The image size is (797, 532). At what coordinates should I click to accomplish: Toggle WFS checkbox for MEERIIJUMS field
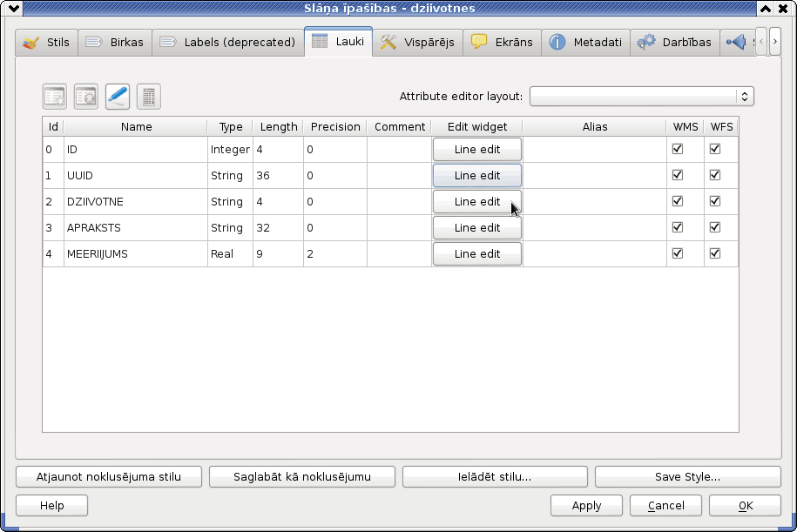pos(715,253)
